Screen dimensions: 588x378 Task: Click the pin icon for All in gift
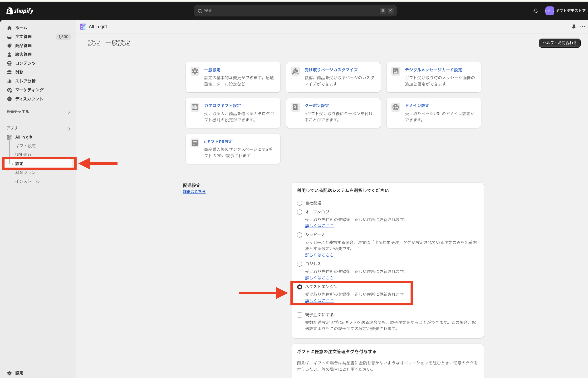pyautogui.click(x=573, y=27)
